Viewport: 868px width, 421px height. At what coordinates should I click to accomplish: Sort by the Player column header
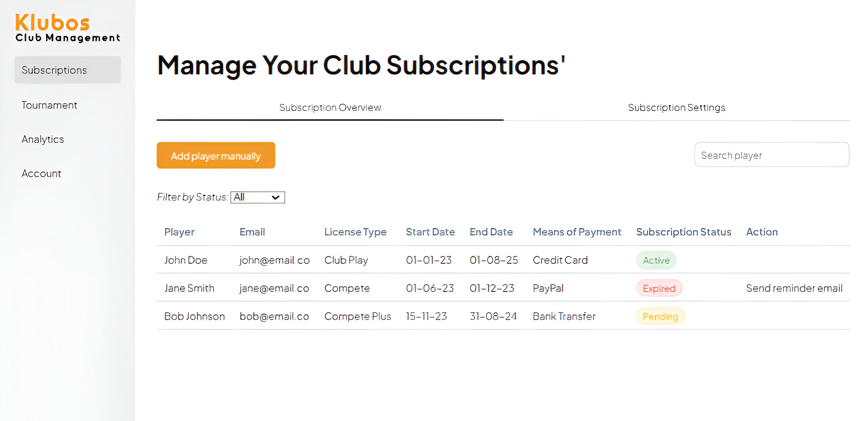click(179, 232)
